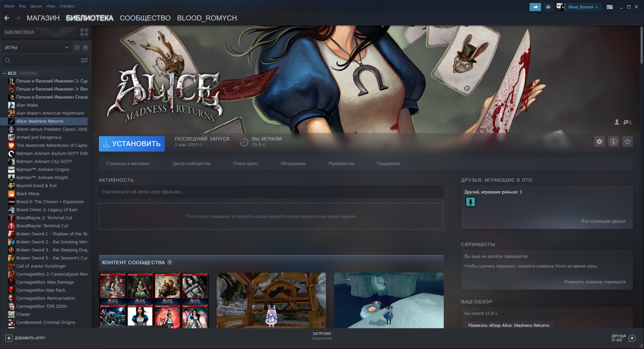
Task: Open Friends and Chat plus icon
Action: [632, 338]
